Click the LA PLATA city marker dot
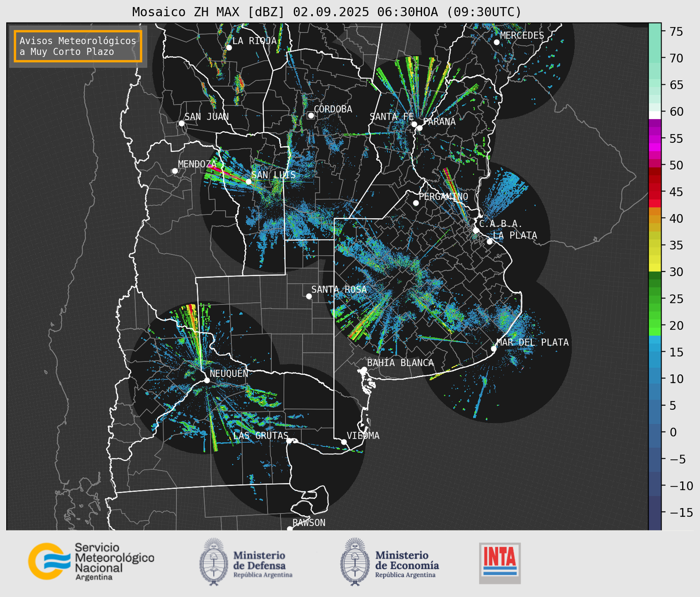 (490, 242)
